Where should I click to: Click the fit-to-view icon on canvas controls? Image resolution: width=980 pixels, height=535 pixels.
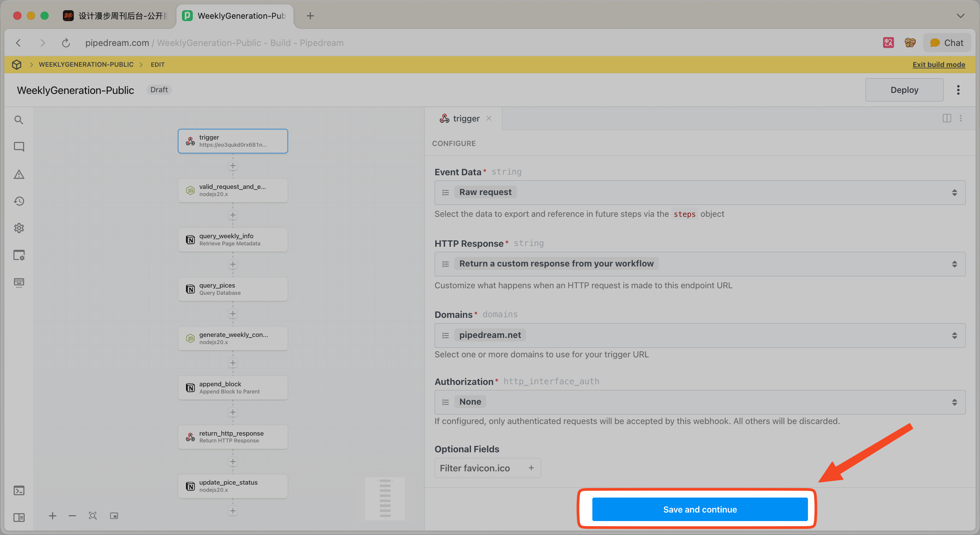93,516
